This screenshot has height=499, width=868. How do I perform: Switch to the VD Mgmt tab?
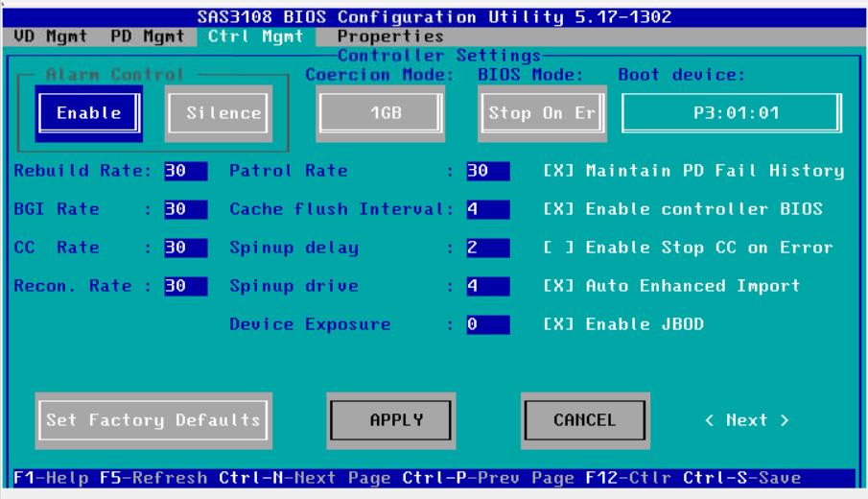(51, 36)
